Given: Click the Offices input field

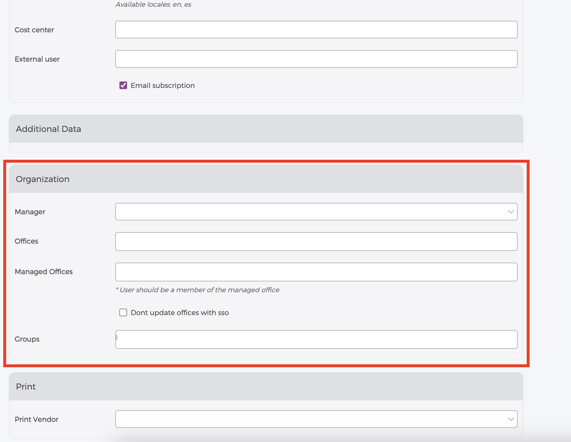Looking at the screenshot, I should (x=316, y=241).
